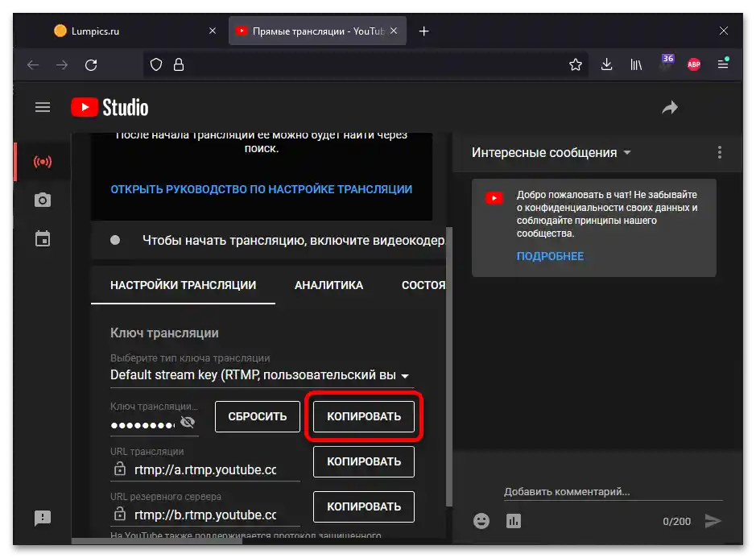This screenshot has height=558, width=756.
Task: Click the 0/200 character counter
Action: [x=676, y=521]
